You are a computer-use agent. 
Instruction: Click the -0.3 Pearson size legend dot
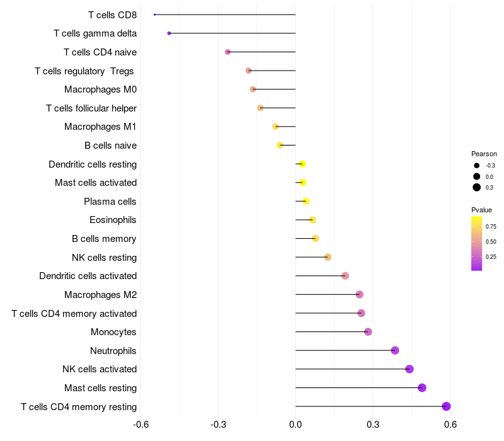[x=476, y=166]
